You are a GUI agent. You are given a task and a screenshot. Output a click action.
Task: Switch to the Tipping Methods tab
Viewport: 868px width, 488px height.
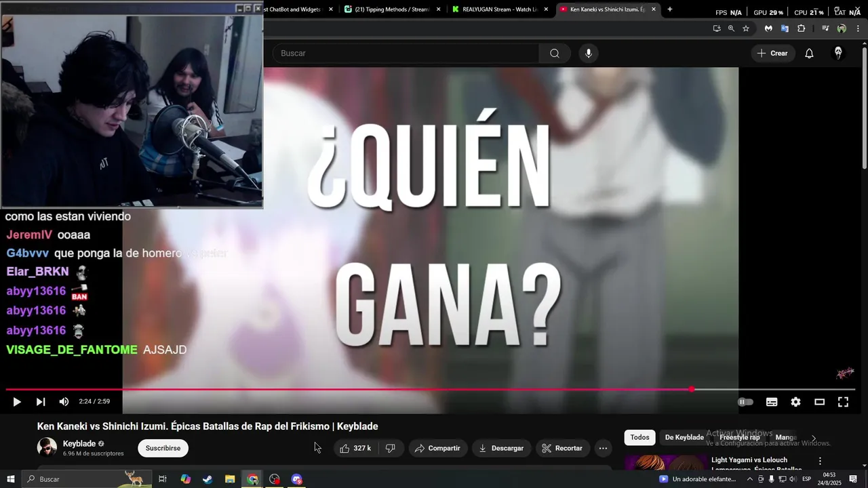tap(393, 9)
